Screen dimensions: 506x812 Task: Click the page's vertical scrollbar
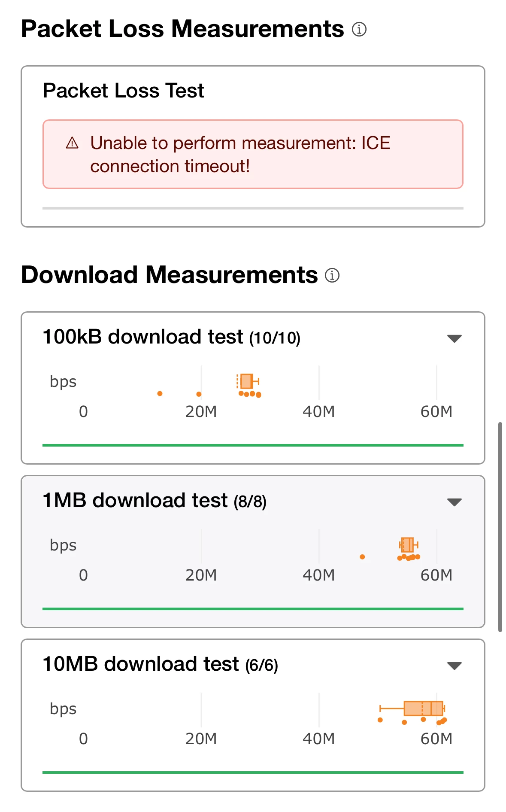(x=500, y=527)
